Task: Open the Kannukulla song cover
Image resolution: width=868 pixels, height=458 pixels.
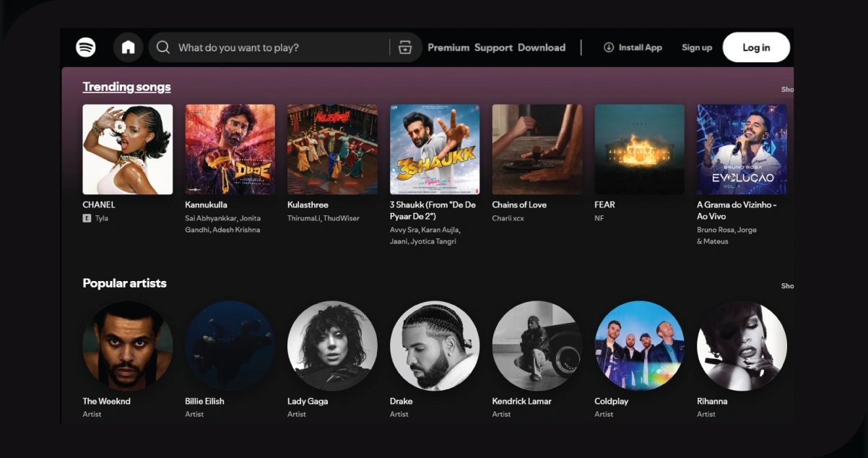Action: (x=230, y=149)
